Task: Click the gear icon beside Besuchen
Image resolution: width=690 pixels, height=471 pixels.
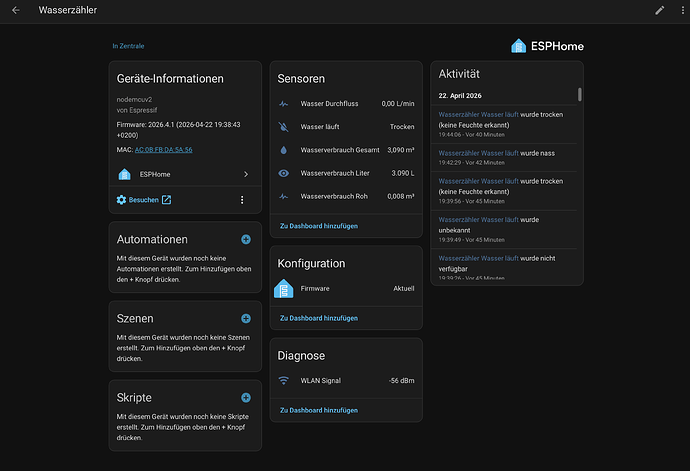Action: (x=121, y=200)
